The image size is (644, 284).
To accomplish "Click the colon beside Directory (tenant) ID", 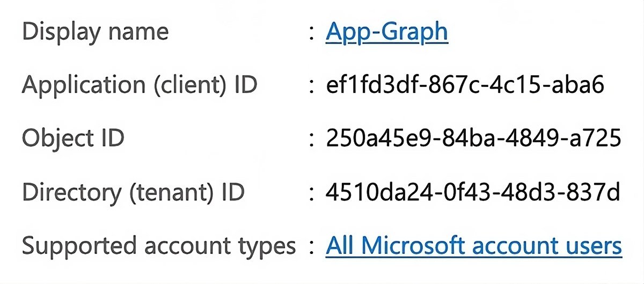I will tap(312, 194).
